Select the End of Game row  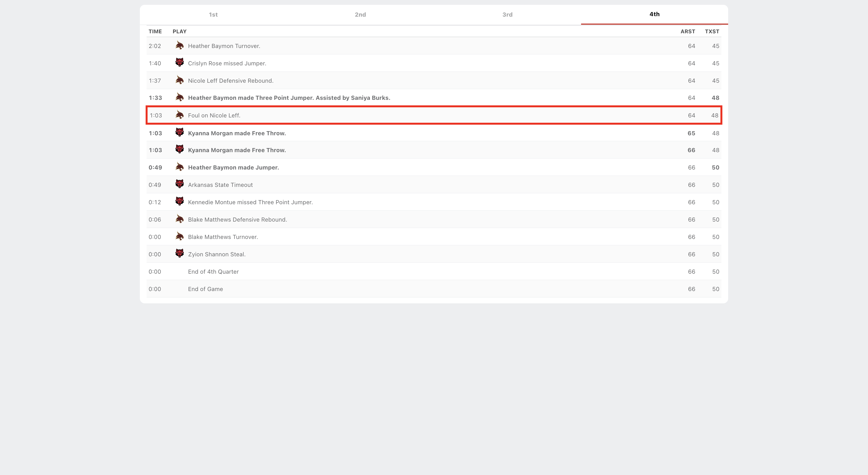click(x=205, y=289)
